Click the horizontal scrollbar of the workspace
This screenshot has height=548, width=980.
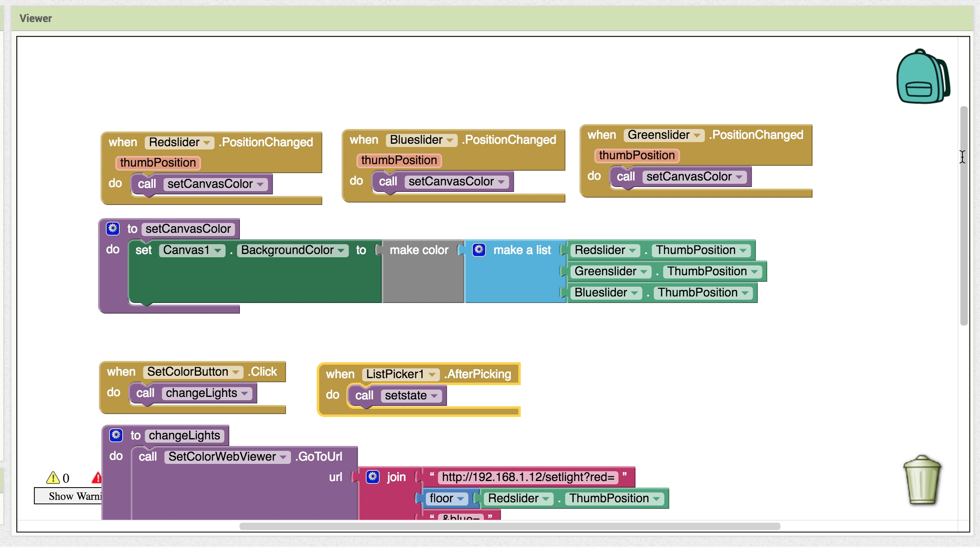click(x=509, y=526)
